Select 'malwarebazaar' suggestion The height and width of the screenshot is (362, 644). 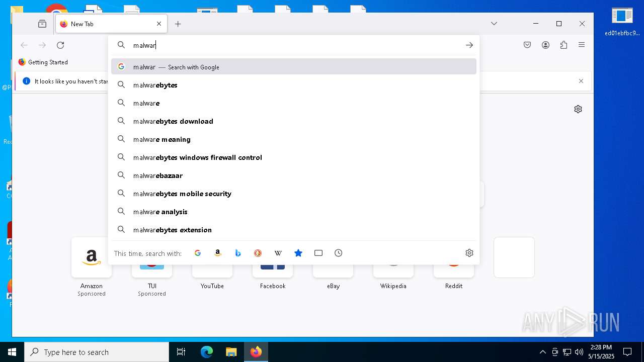click(294, 175)
